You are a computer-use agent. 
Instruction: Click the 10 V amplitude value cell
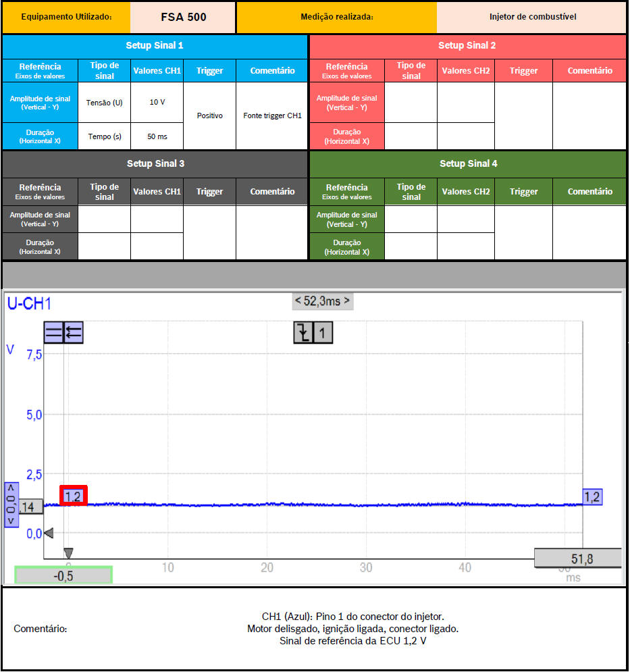(x=157, y=102)
